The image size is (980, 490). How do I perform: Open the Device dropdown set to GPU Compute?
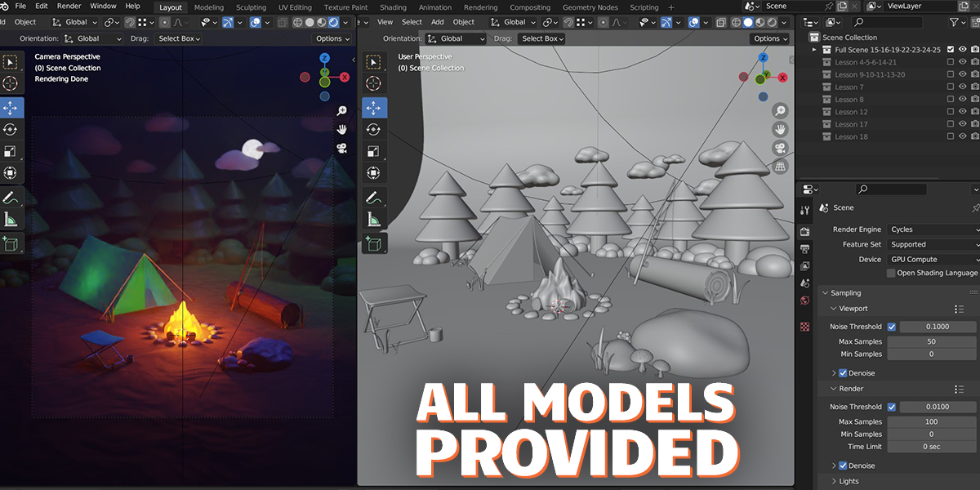(933, 259)
